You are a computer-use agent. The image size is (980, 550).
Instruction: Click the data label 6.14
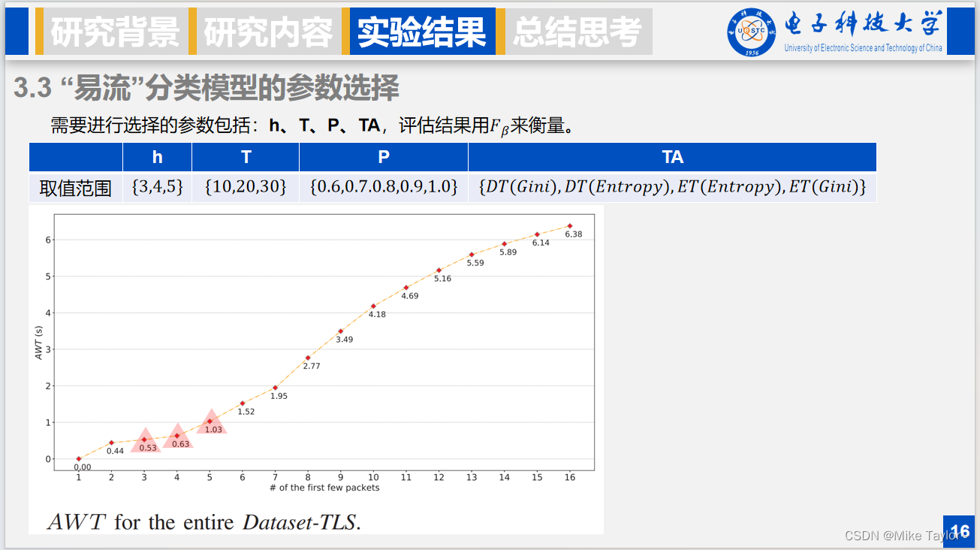(541, 243)
